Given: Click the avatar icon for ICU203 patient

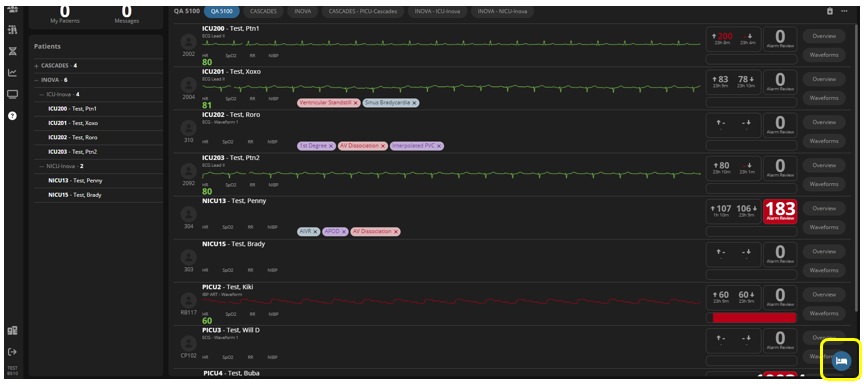Looking at the screenshot, I should pos(189,170).
